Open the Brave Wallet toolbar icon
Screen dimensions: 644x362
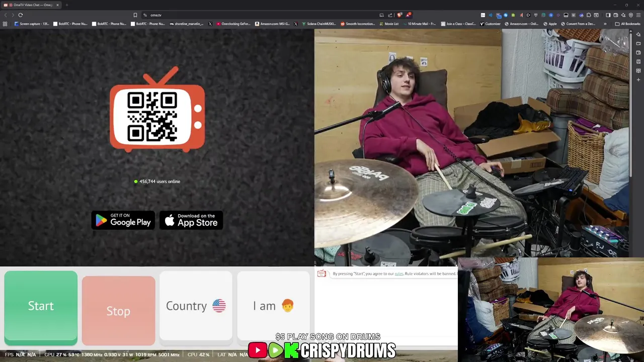616,15
